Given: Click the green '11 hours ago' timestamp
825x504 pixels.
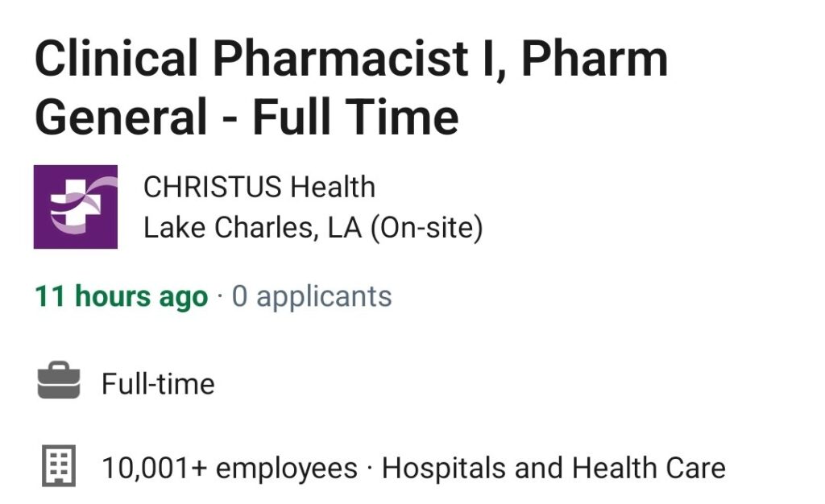Looking at the screenshot, I should pos(122,296).
